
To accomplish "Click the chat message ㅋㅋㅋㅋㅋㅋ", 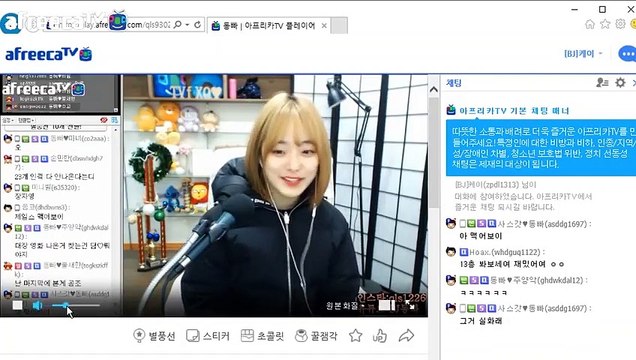I will 483,292.
